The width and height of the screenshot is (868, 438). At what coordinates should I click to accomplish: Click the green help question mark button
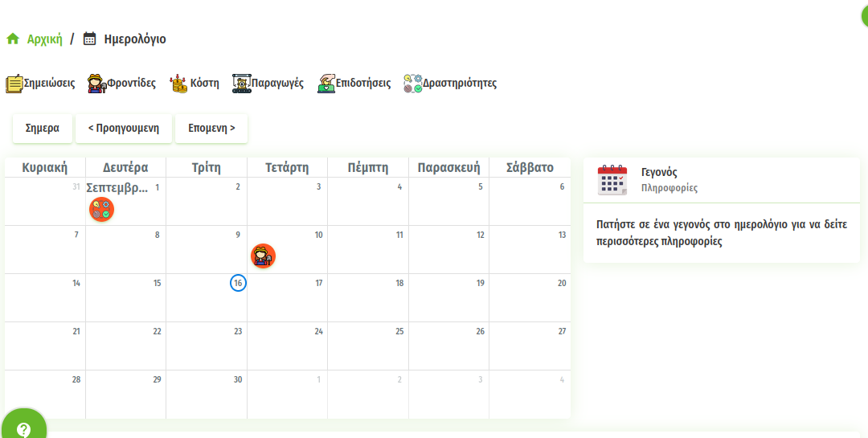pyautogui.click(x=23, y=428)
